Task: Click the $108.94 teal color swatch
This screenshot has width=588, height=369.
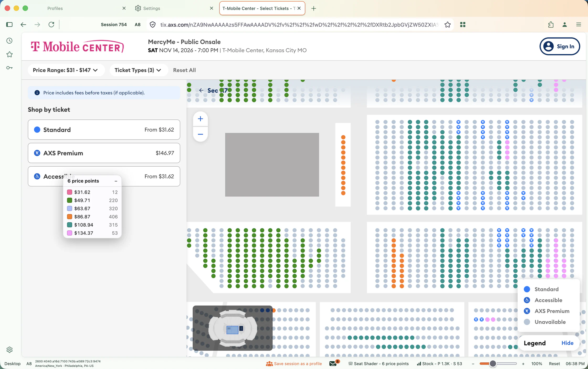Action: tap(70, 225)
